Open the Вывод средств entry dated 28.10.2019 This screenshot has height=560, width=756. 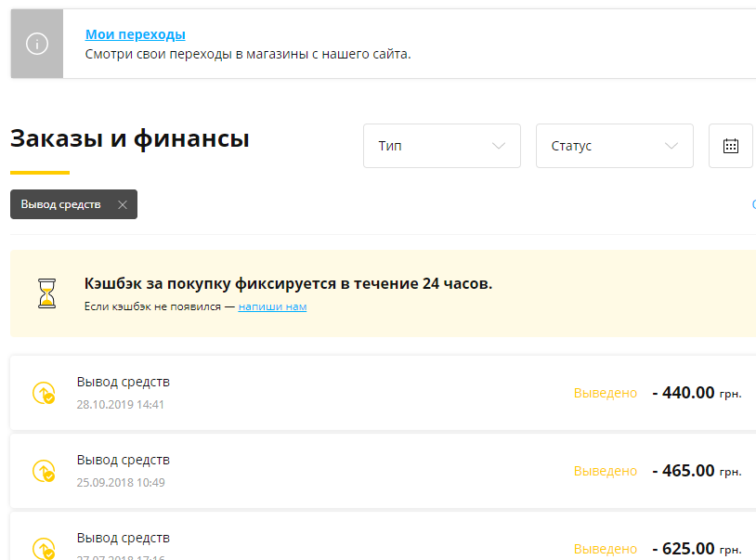(x=124, y=382)
